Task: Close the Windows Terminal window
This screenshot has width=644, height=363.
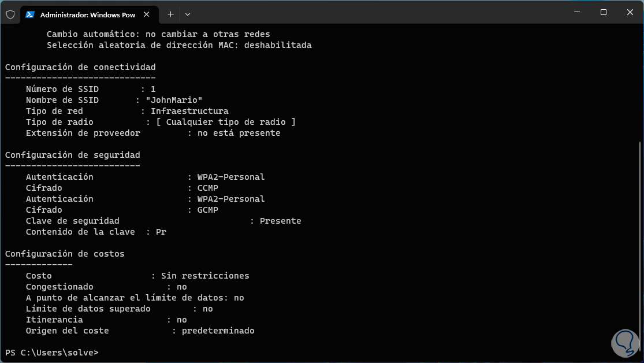Action: (630, 12)
